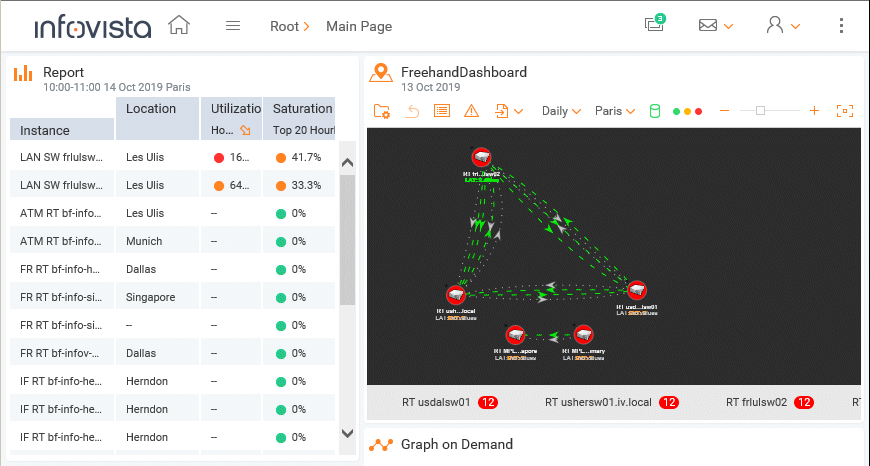Screen dimensions: 870x466
Task: Click the FreehandDashboard map pin icon
Action: pos(381,73)
